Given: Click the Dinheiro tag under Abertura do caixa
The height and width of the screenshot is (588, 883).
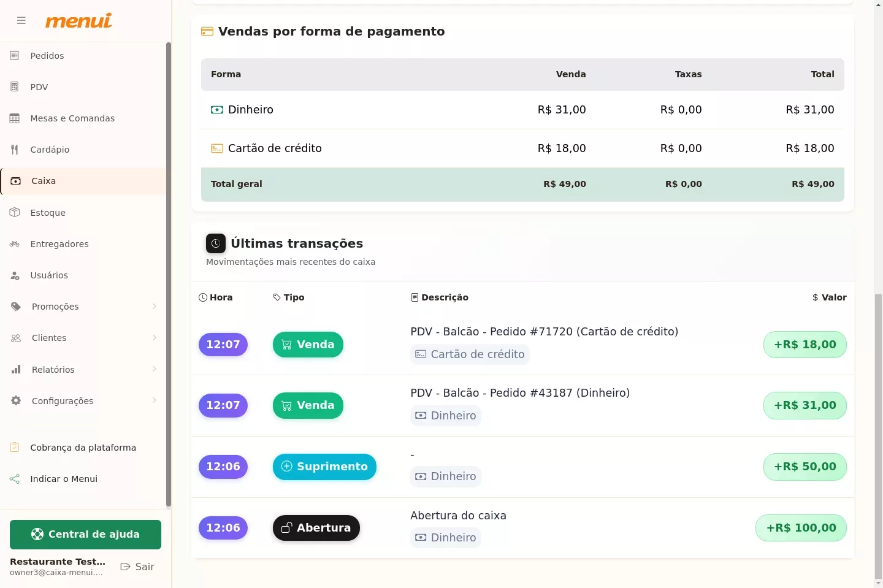Looking at the screenshot, I should pyautogui.click(x=446, y=538).
